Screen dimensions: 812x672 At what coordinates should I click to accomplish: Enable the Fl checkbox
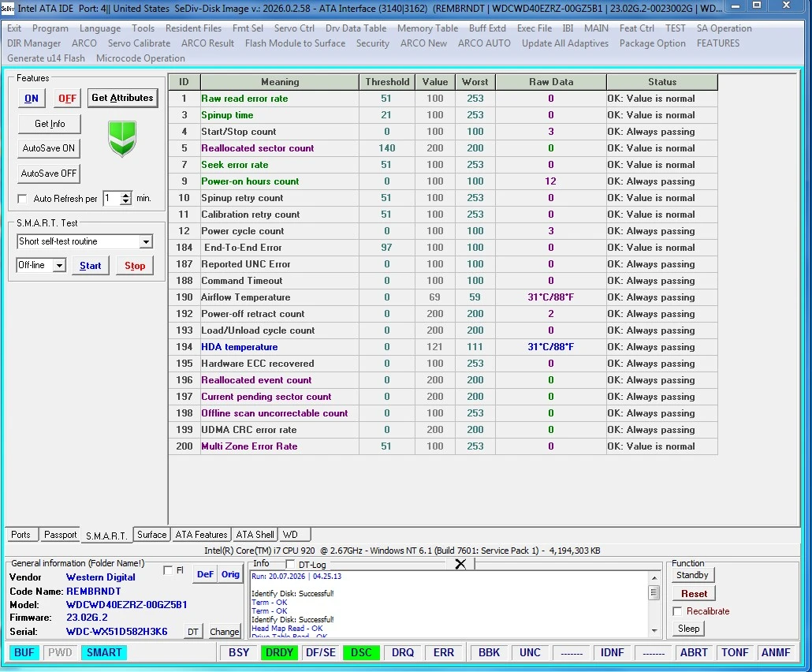pyautogui.click(x=168, y=570)
